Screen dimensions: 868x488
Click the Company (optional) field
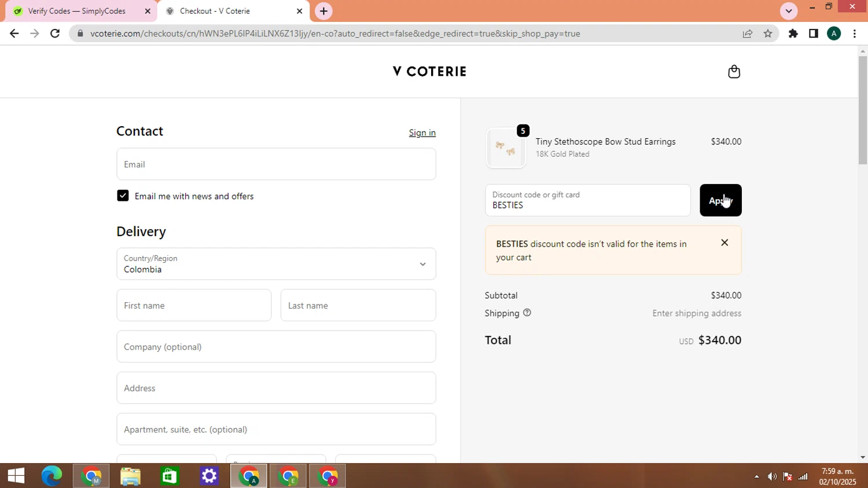pos(276,347)
